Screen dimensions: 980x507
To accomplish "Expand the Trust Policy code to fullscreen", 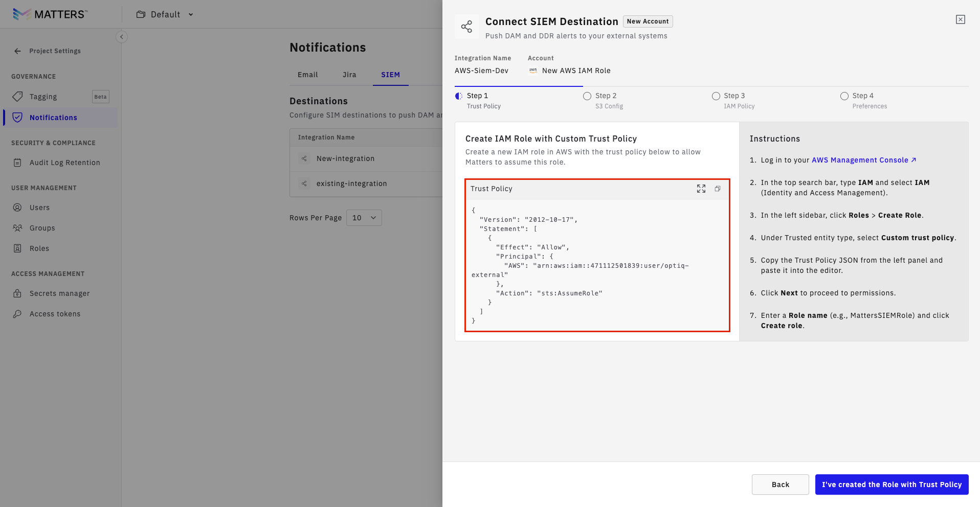I will [x=701, y=189].
